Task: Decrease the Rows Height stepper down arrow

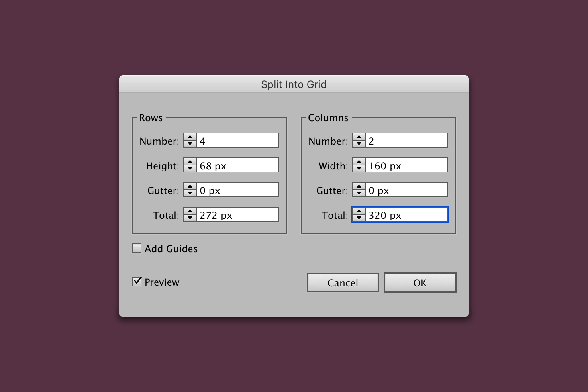Action: click(190, 169)
